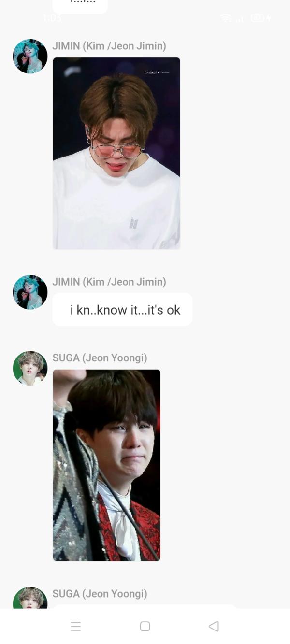Open recent apps via three-line navigation icon
The height and width of the screenshot is (644, 290).
point(76,626)
